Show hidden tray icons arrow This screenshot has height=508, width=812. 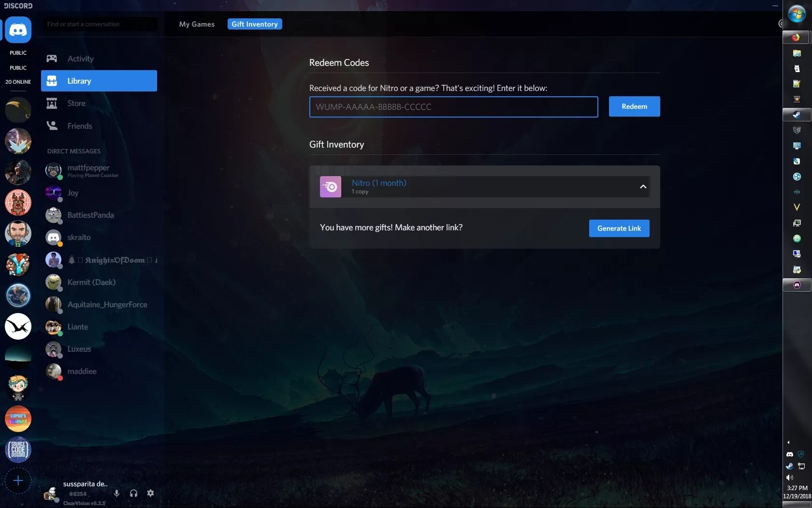pyautogui.click(x=788, y=442)
